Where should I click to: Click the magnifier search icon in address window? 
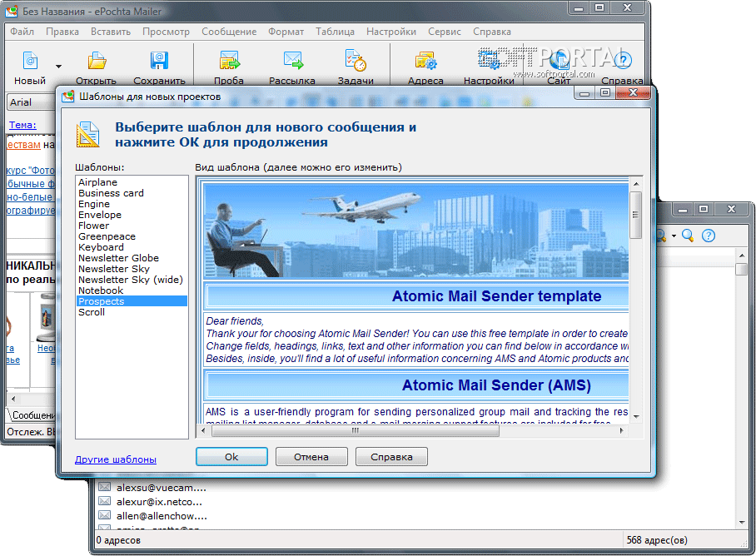(688, 236)
